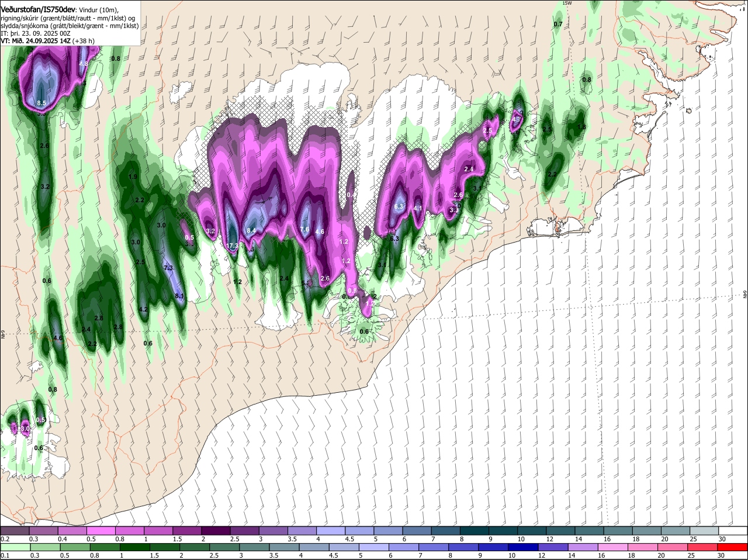
Task: Click the Veðurstofan/IS750dev title text
Action: [38, 9]
